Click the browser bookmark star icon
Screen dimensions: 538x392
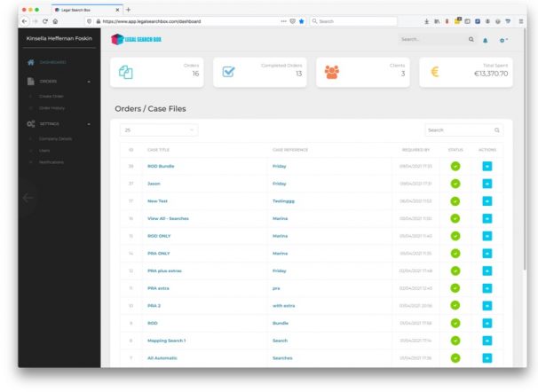(301, 21)
